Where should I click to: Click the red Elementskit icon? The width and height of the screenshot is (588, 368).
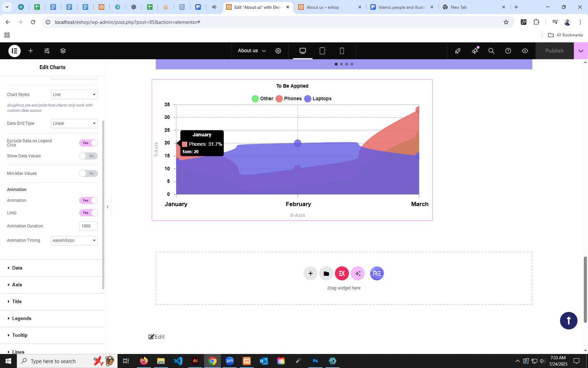coord(342,273)
